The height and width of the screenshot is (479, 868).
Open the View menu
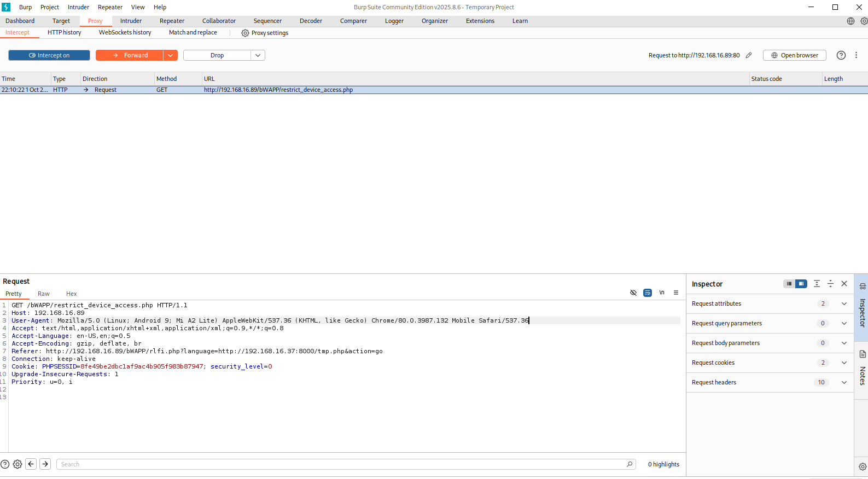tap(138, 7)
